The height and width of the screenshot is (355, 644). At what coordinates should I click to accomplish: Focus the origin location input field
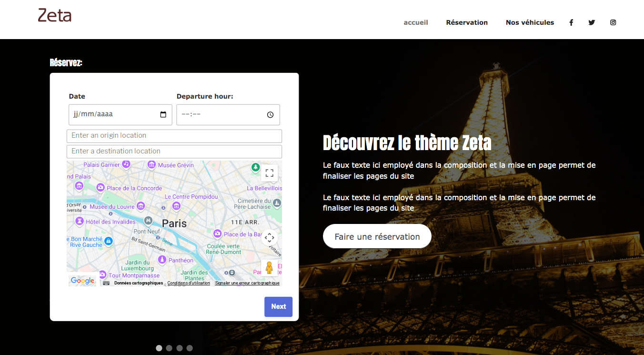click(174, 136)
